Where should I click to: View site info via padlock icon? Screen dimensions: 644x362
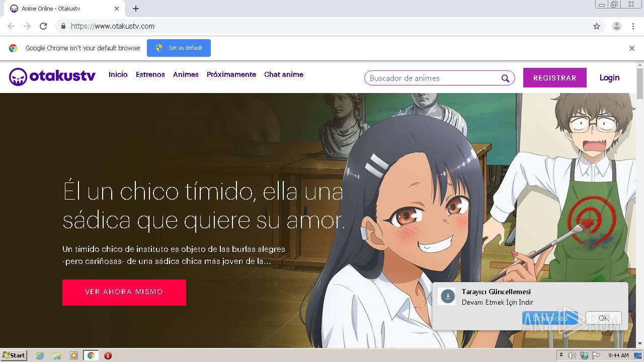[63, 26]
